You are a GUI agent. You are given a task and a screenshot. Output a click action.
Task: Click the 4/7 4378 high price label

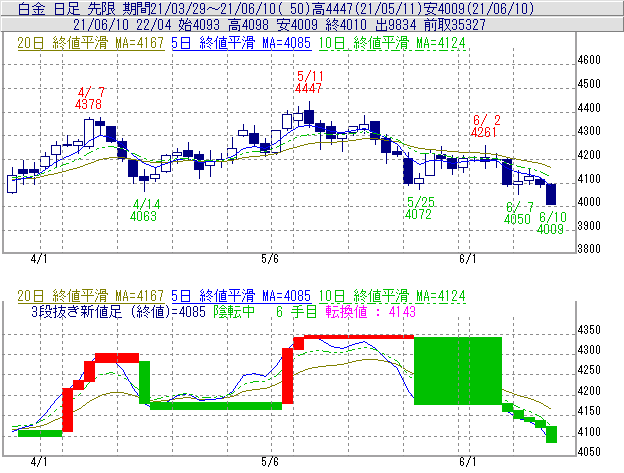pos(89,98)
